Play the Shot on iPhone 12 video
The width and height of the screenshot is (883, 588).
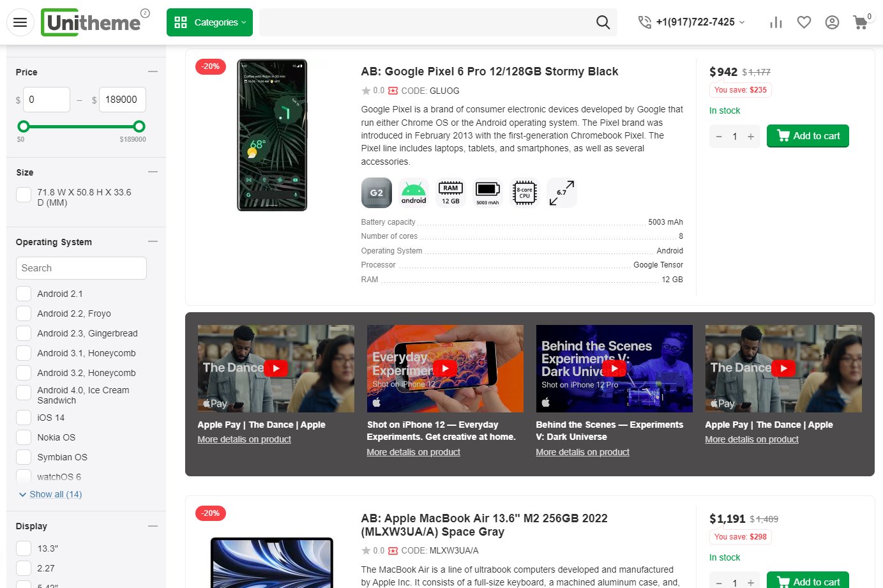click(444, 368)
